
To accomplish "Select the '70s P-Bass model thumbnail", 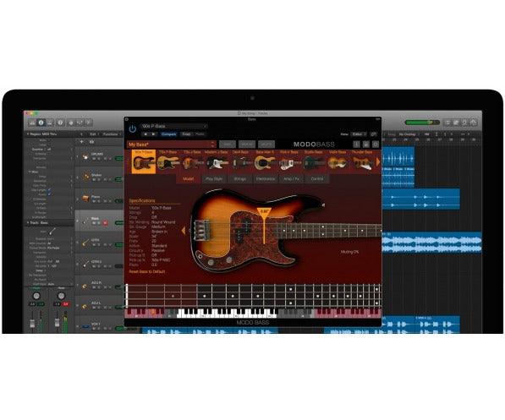I will pyautogui.click(x=167, y=162).
